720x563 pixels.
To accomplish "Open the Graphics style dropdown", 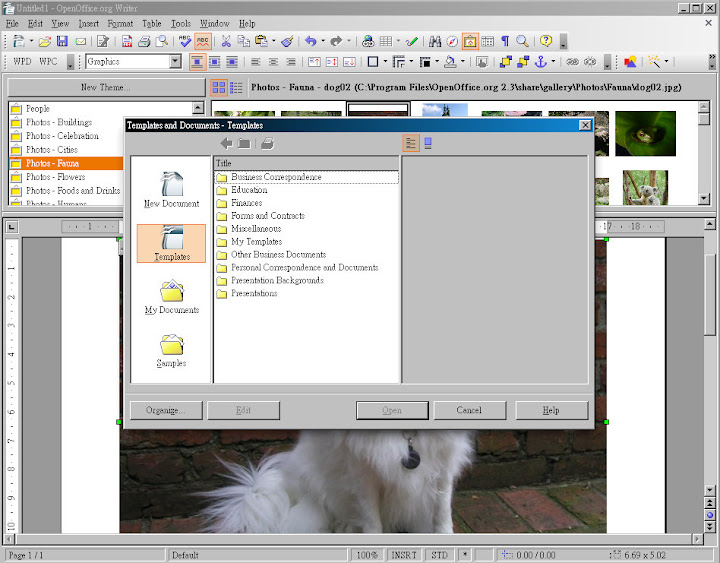I will click(175, 61).
